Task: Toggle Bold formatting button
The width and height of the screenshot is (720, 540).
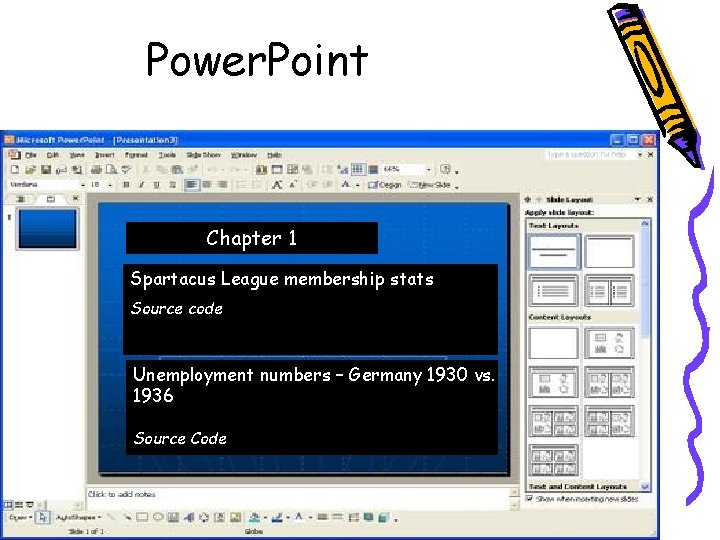Action: [126, 185]
